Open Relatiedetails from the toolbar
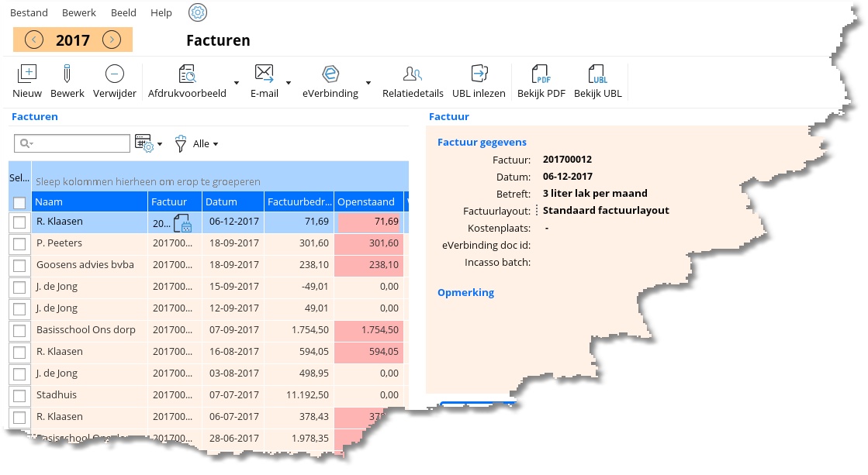 point(413,74)
